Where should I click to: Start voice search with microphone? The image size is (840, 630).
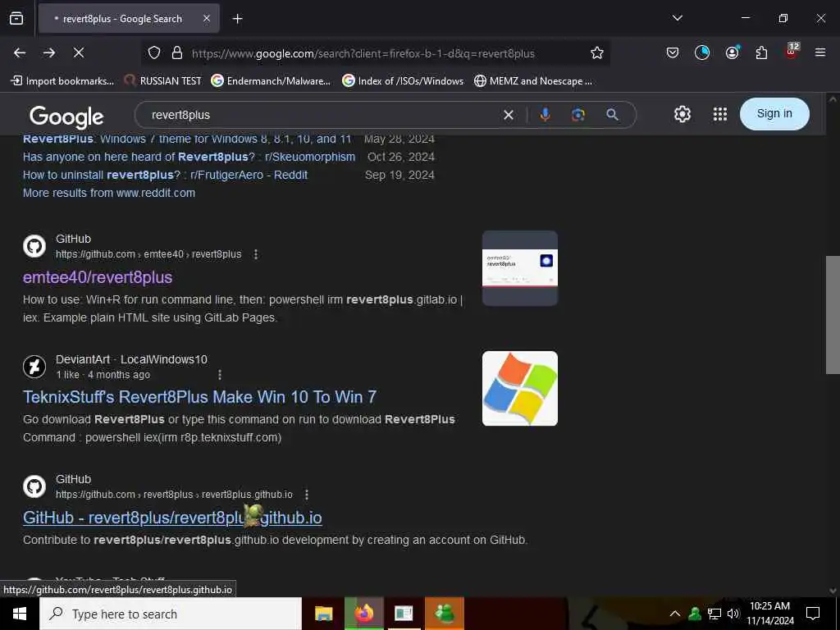[545, 115]
